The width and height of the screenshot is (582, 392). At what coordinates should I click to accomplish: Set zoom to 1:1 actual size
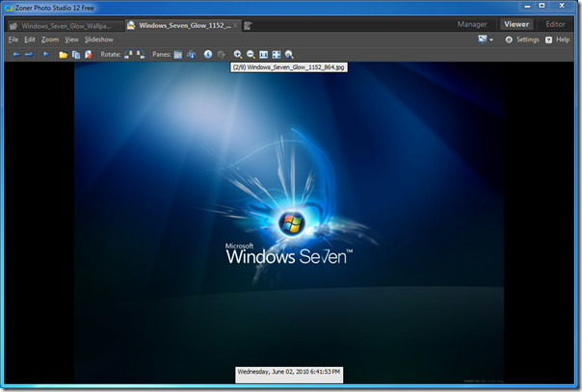click(263, 55)
